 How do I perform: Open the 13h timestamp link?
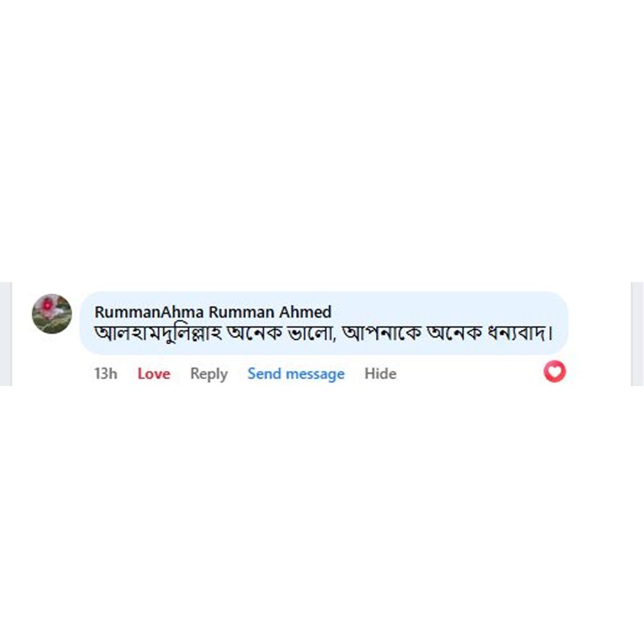click(106, 374)
